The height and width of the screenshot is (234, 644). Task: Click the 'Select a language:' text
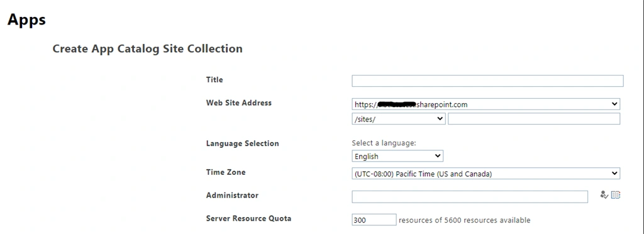point(384,143)
